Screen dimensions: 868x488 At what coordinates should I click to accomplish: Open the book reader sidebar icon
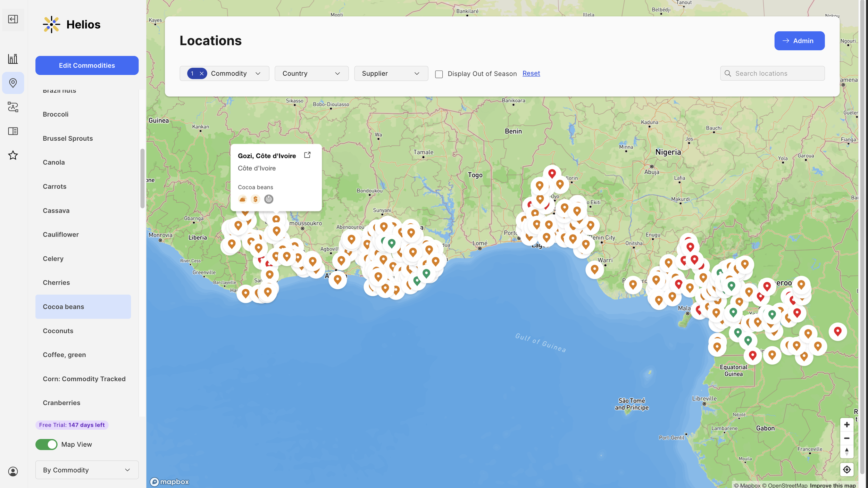pyautogui.click(x=13, y=131)
